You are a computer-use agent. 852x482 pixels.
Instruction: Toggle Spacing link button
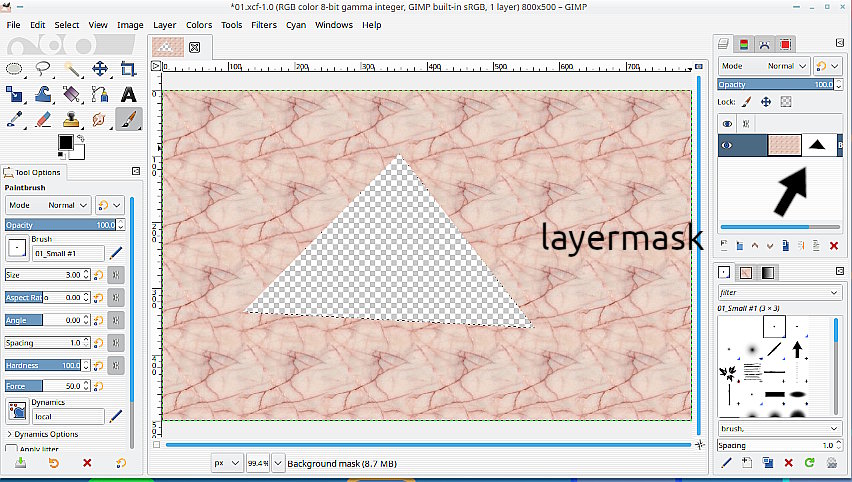pos(116,343)
